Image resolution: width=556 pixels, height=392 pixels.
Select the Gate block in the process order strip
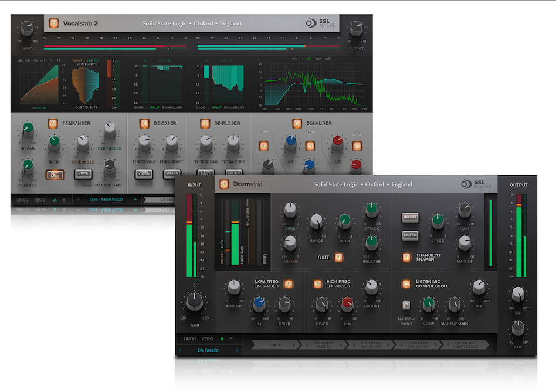275,344
